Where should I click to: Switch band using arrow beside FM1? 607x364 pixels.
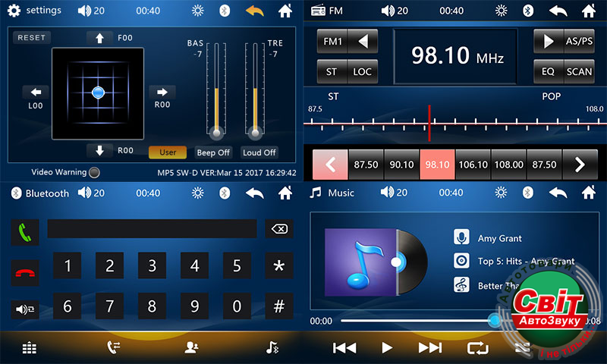366,41
